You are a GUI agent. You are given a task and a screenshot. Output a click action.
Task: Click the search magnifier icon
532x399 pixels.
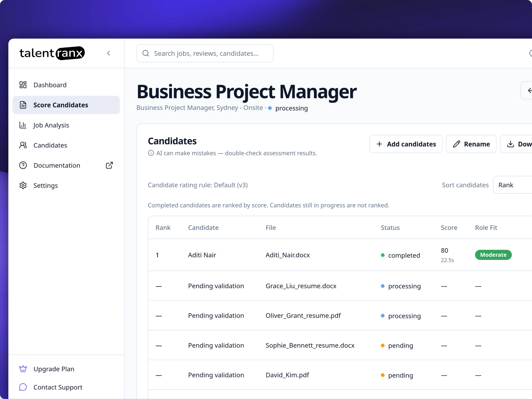tap(146, 53)
